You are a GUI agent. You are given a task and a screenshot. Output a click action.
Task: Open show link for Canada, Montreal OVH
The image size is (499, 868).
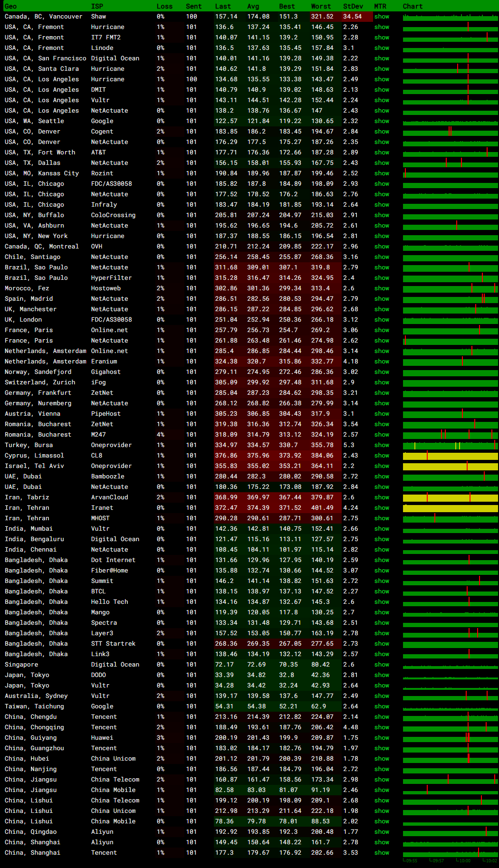[x=381, y=247]
